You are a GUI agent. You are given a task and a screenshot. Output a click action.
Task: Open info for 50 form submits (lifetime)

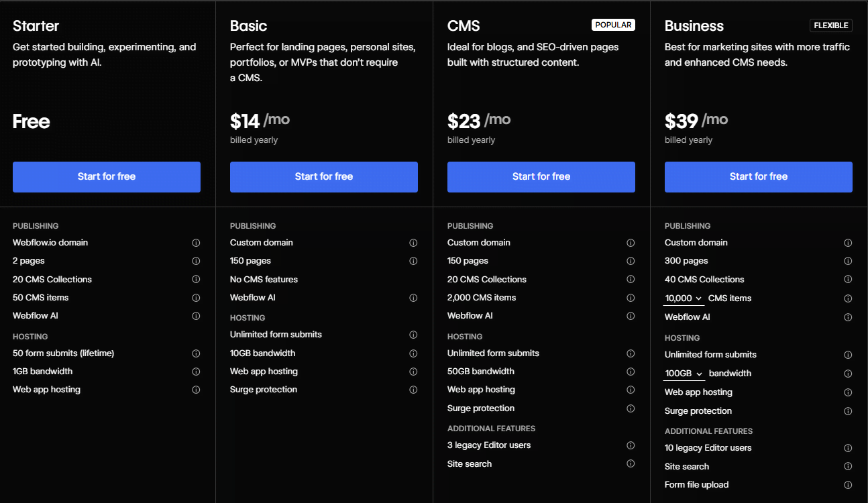[x=196, y=353]
